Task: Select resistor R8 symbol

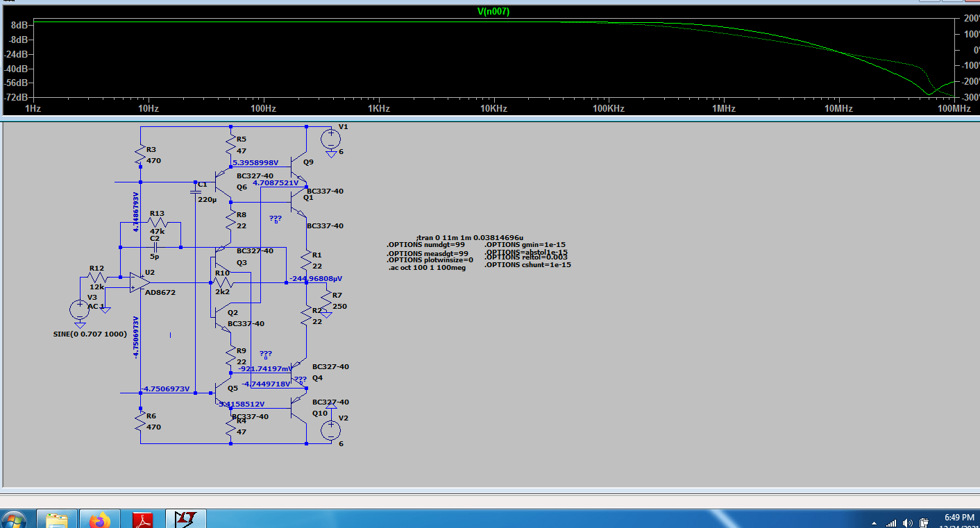Action: 230,220
